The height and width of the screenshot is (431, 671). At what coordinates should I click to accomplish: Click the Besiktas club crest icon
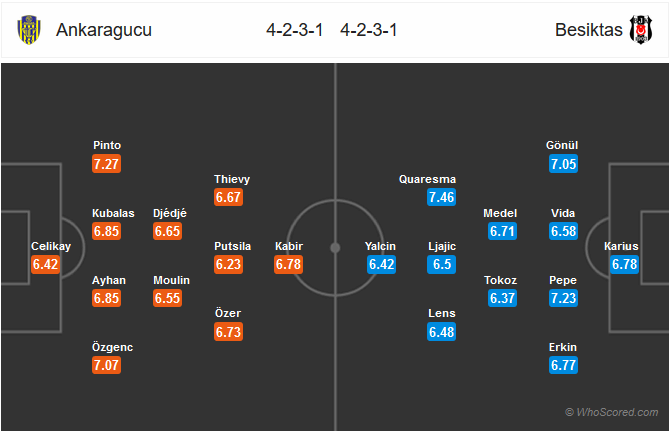point(640,30)
